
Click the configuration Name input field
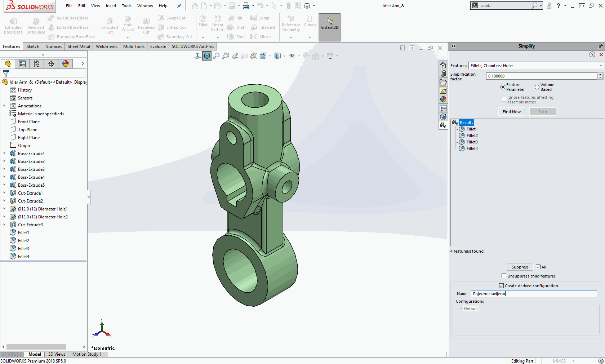click(x=534, y=294)
